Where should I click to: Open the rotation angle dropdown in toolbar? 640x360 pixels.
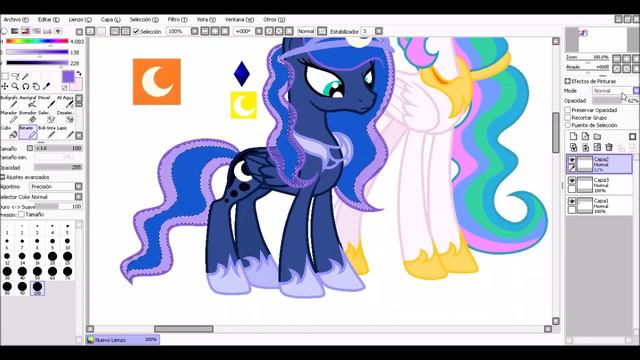coord(259,31)
